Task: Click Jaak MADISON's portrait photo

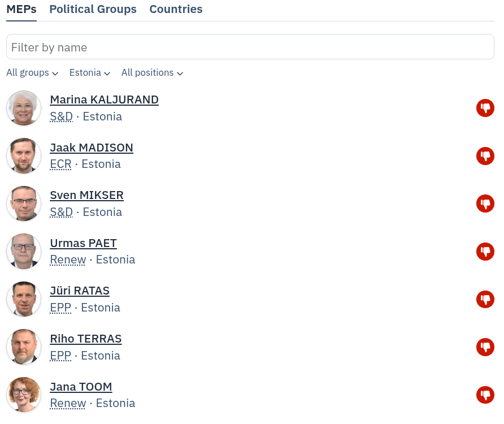Action: tap(24, 155)
